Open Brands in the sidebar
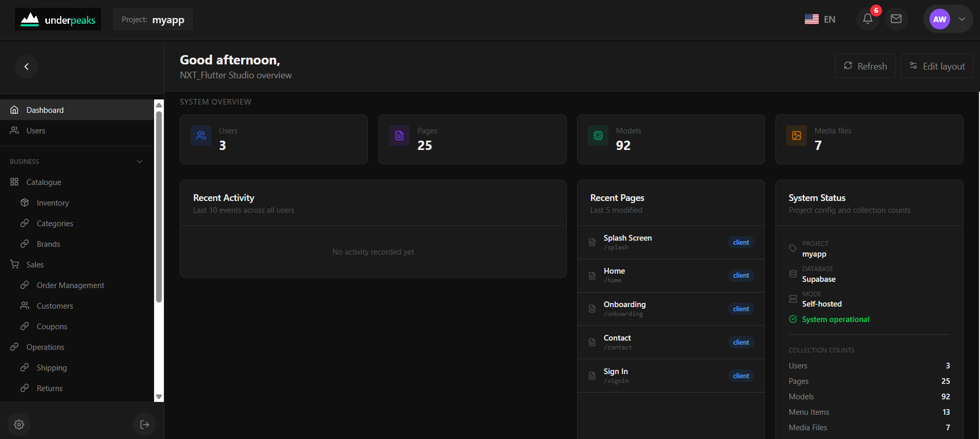The width and height of the screenshot is (980, 439). click(77, 244)
